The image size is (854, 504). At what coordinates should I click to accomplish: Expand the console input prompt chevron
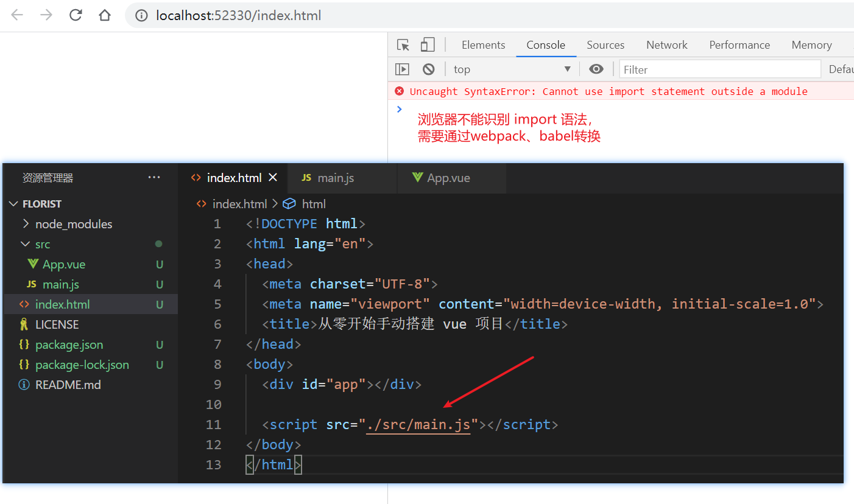(x=399, y=110)
